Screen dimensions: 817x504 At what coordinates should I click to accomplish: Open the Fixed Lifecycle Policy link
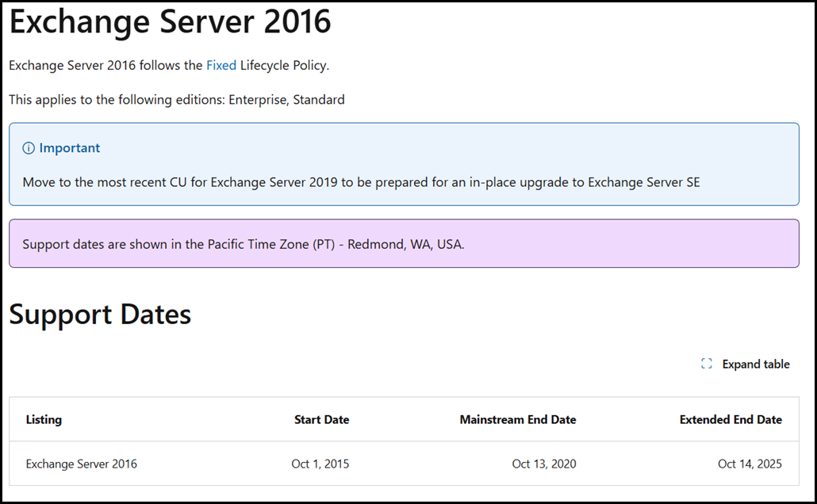[x=221, y=65]
